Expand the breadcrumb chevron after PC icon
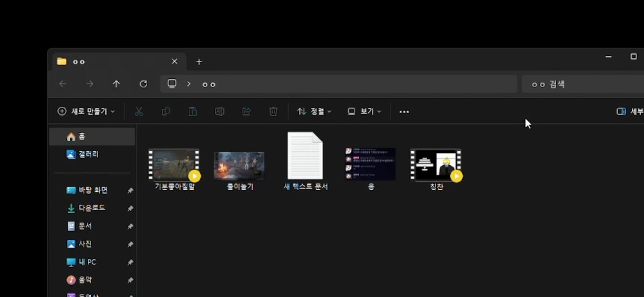The height and width of the screenshot is (297, 644). tap(189, 84)
